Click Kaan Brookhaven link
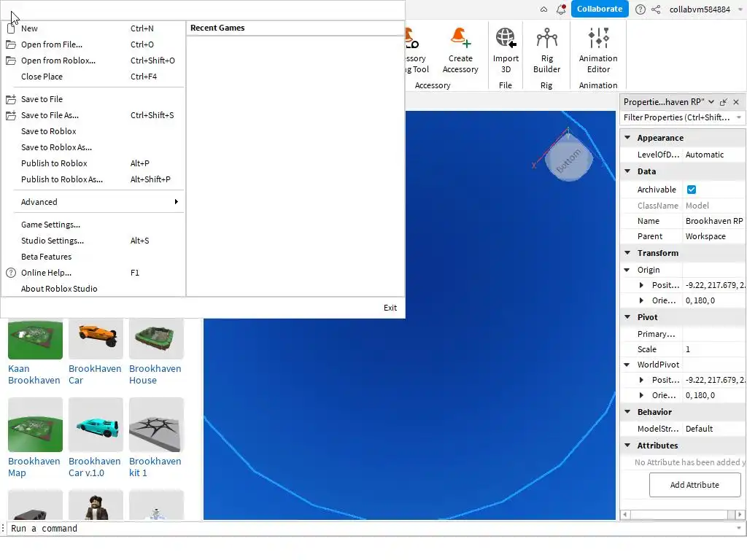The image size is (747, 560). click(34, 374)
